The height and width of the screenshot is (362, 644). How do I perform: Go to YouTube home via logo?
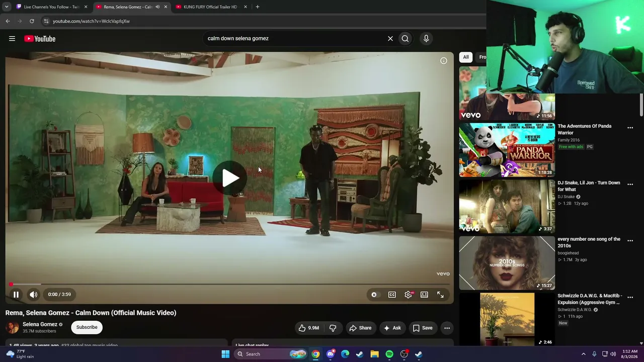click(x=40, y=39)
